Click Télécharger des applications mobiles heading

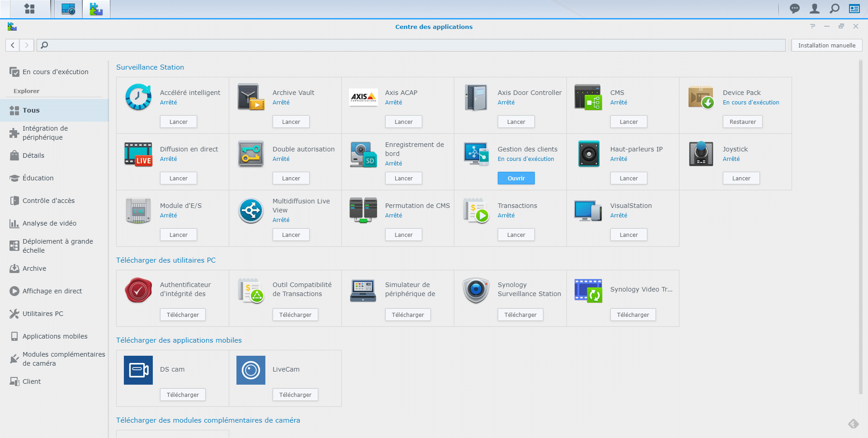click(179, 340)
